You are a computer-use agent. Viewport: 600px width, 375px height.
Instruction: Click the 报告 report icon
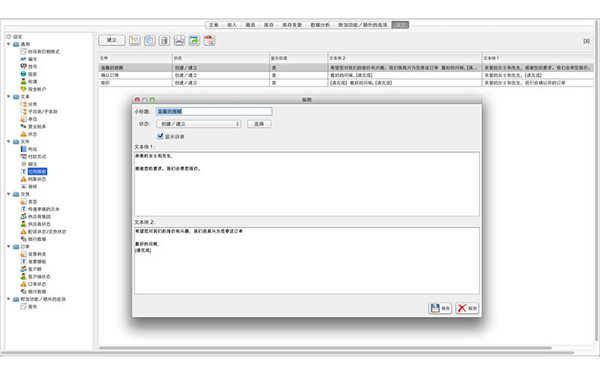[23, 307]
